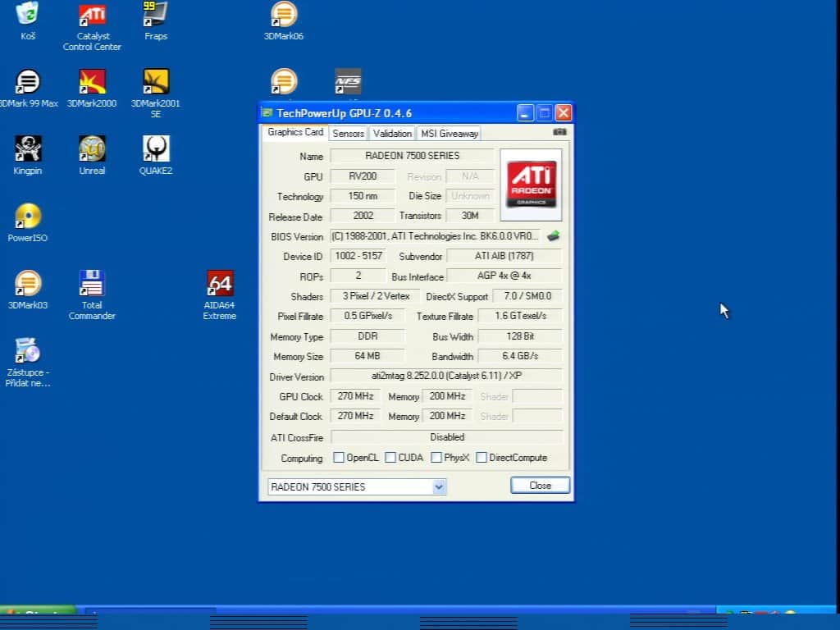Toggle the PhysX checkbox
Viewport: 840px width, 630px height.
pos(436,458)
